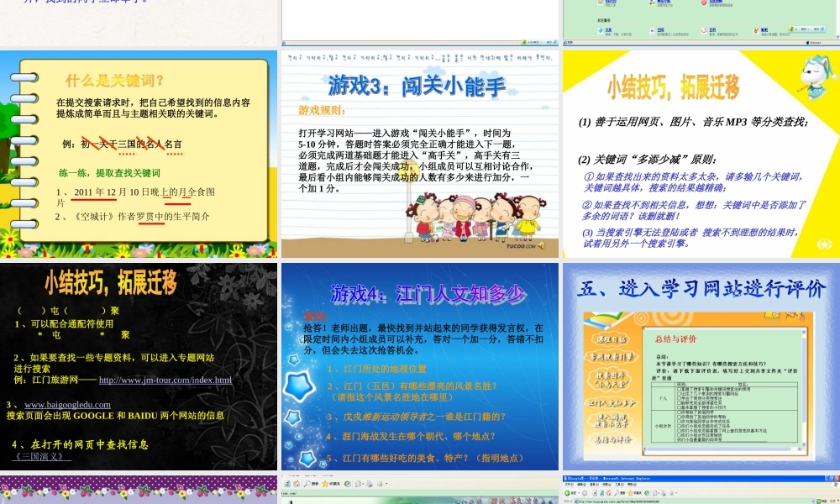The image size is (840, 504).
Task: Click the history icon in the bottom-middle browser toolbar
Action: coord(347,484)
